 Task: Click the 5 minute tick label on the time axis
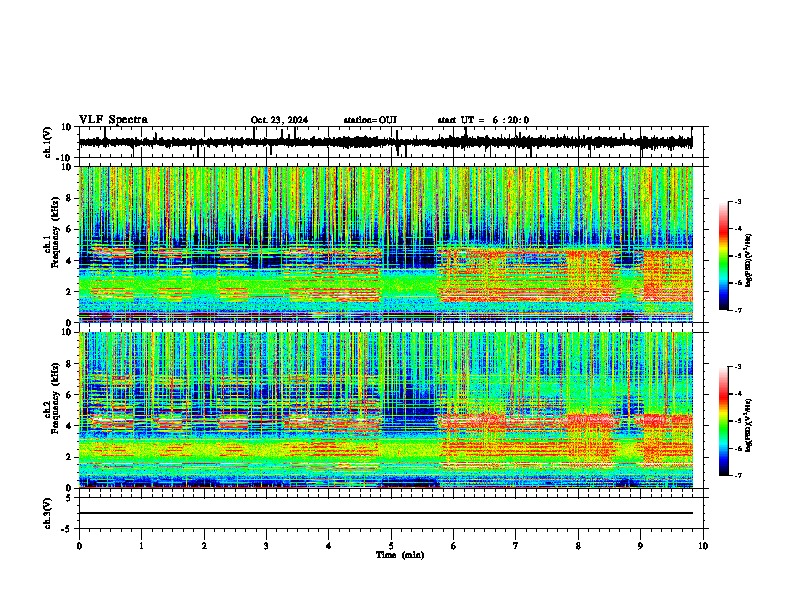coord(391,546)
